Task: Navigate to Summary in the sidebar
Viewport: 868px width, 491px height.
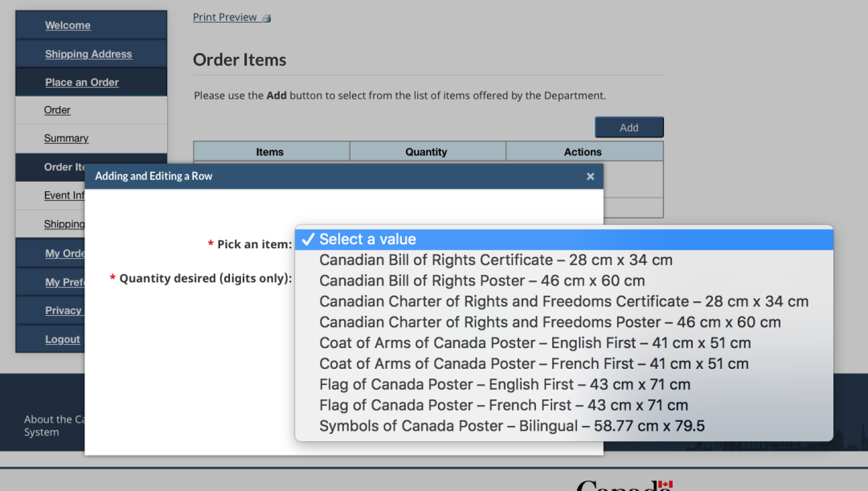Action: coord(66,139)
